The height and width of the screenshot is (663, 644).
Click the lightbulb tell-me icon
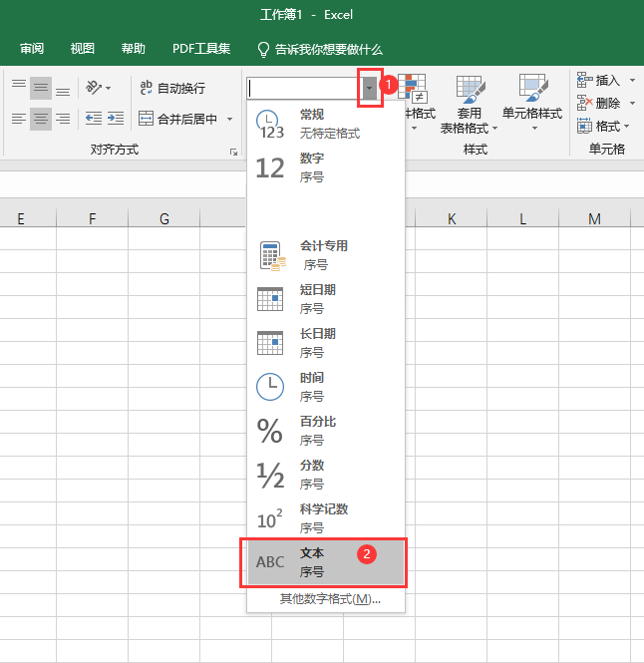pos(263,50)
